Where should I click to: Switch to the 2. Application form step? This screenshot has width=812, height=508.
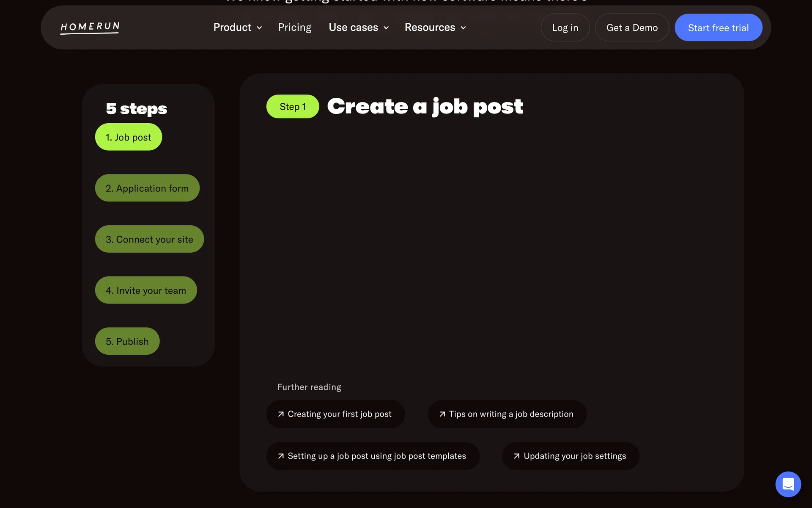click(x=147, y=188)
